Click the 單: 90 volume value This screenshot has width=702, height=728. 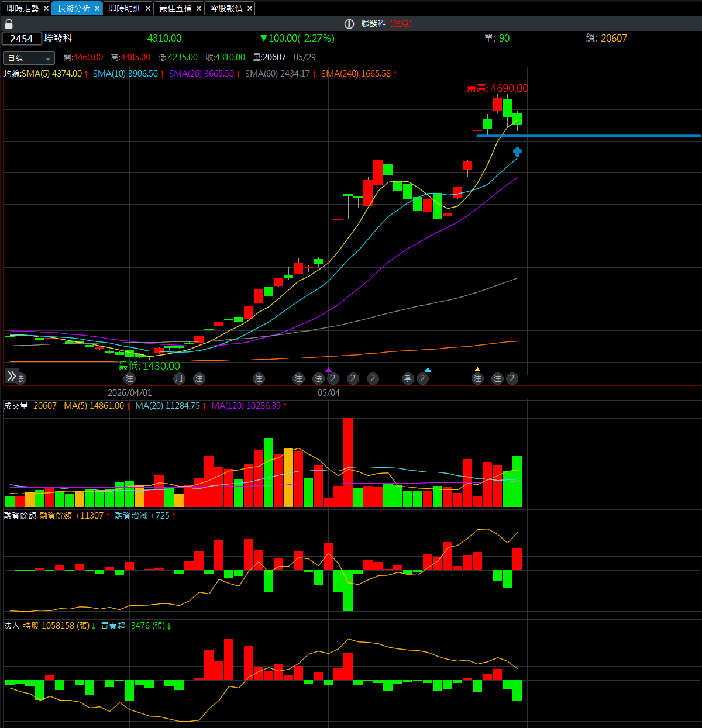[x=497, y=38]
